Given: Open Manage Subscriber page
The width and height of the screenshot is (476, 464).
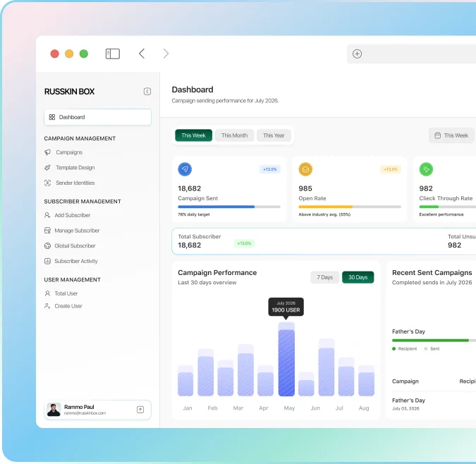Looking at the screenshot, I should (77, 231).
